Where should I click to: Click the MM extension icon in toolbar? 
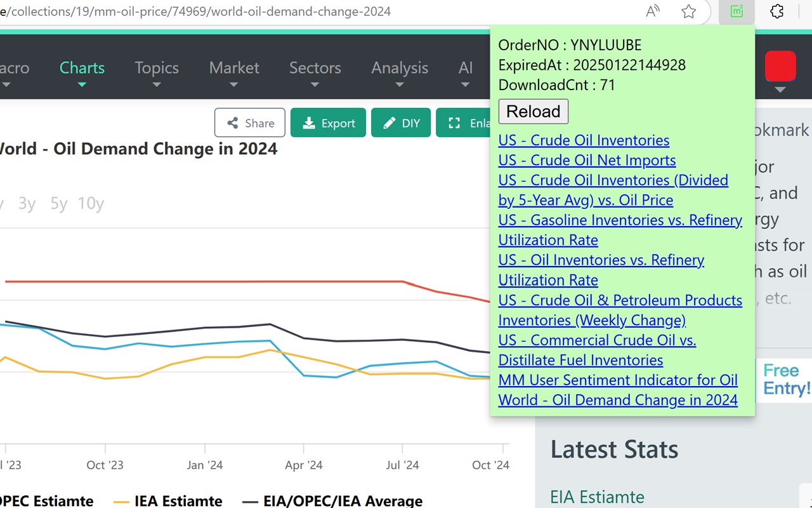point(737,11)
